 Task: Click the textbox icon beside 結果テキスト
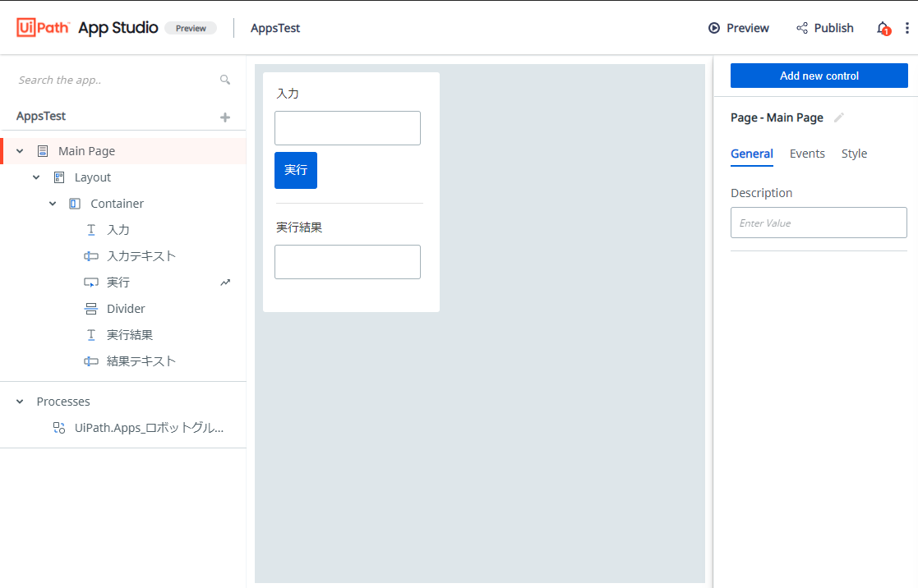[x=90, y=361]
